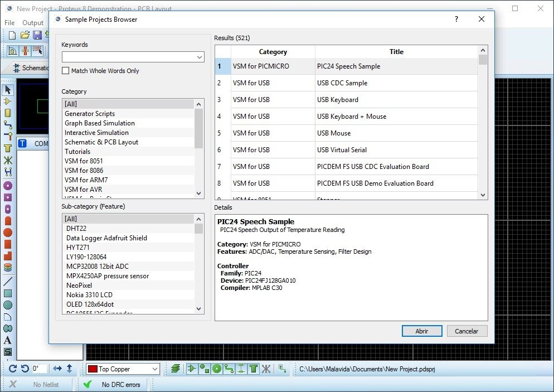554x392 pixels.
Task: Select the Connectivity Highlight tool
Action: click(x=8, y=172)
